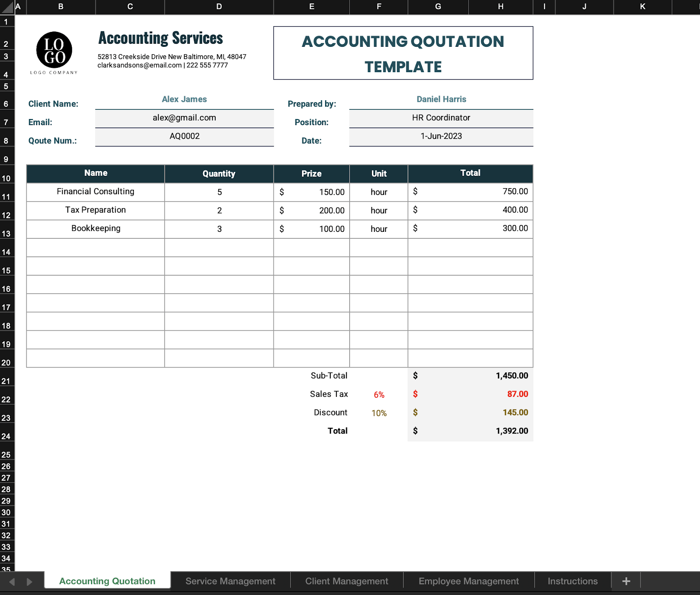Click the Sub-Total amount of 1,450.00
The height and width of the screenshot is (595, 700).
point(470,375)
